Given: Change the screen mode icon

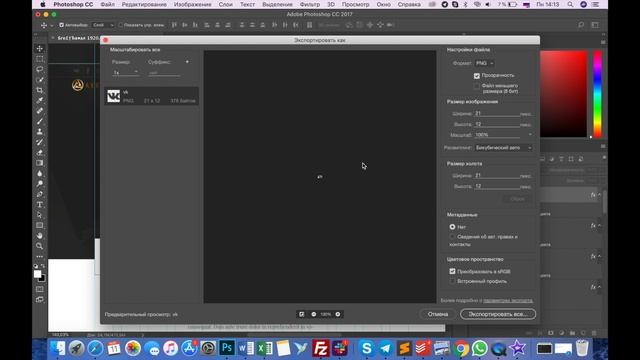Looking at the screenshot, I should 40,300.
